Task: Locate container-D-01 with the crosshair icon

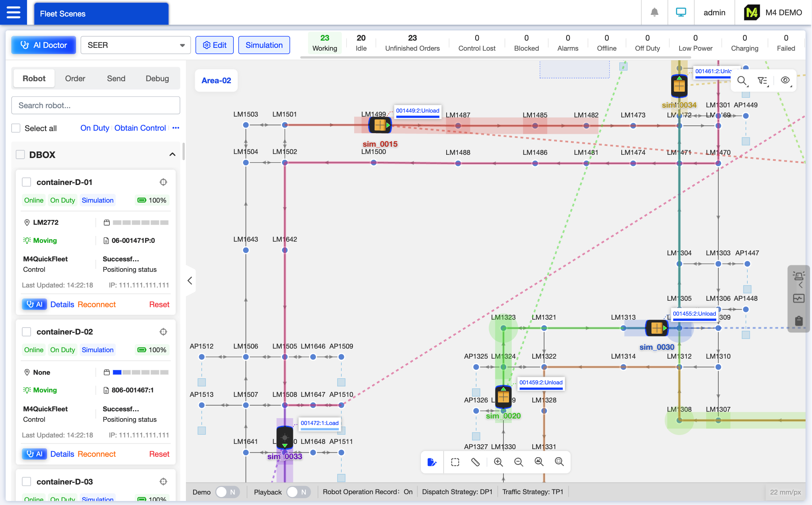Action: click(x=163, y=182)
